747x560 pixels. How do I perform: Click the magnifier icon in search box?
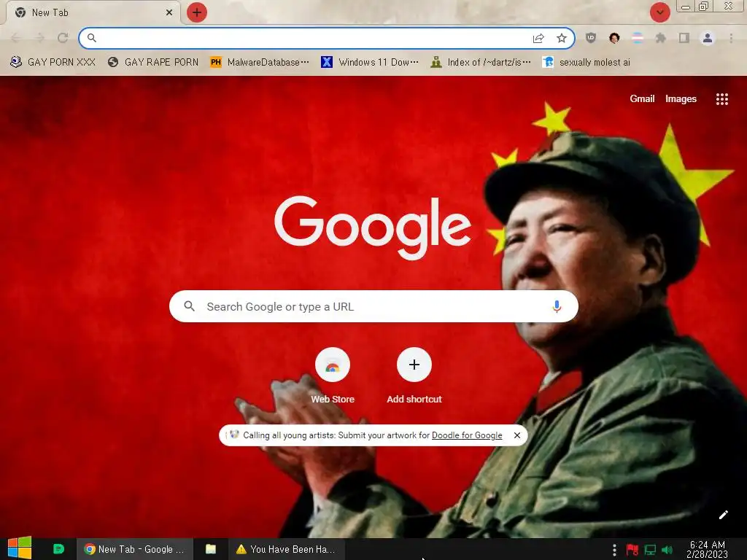(189, 306)
